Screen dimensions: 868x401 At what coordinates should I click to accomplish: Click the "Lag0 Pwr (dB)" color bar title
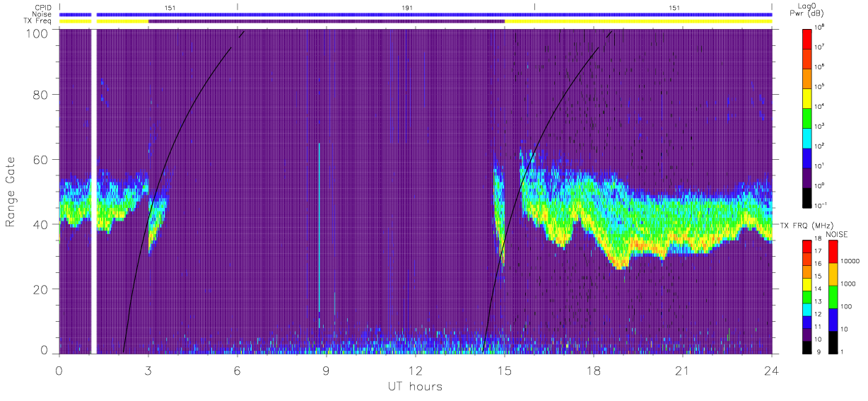[807, 9]
